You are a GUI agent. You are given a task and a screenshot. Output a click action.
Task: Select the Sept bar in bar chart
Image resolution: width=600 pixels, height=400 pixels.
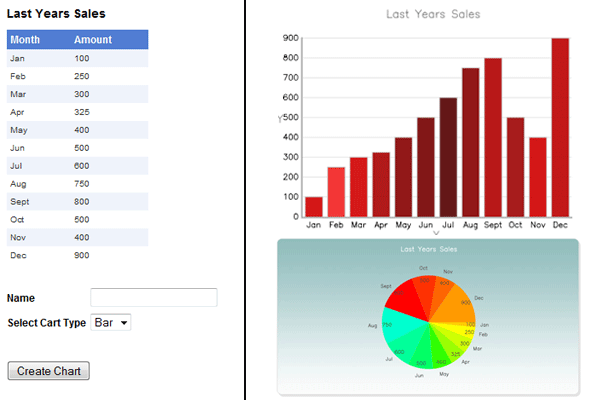(493, 137)
